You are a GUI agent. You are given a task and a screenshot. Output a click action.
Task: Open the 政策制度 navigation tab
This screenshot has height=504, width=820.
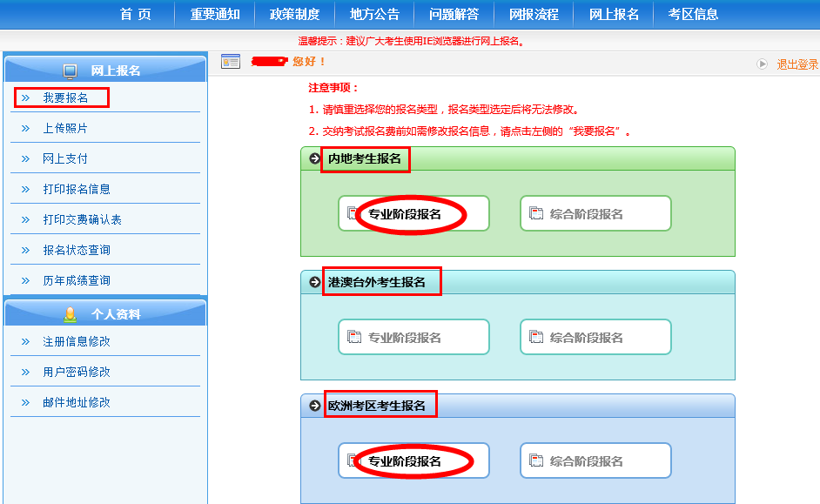tap(294, 14)
